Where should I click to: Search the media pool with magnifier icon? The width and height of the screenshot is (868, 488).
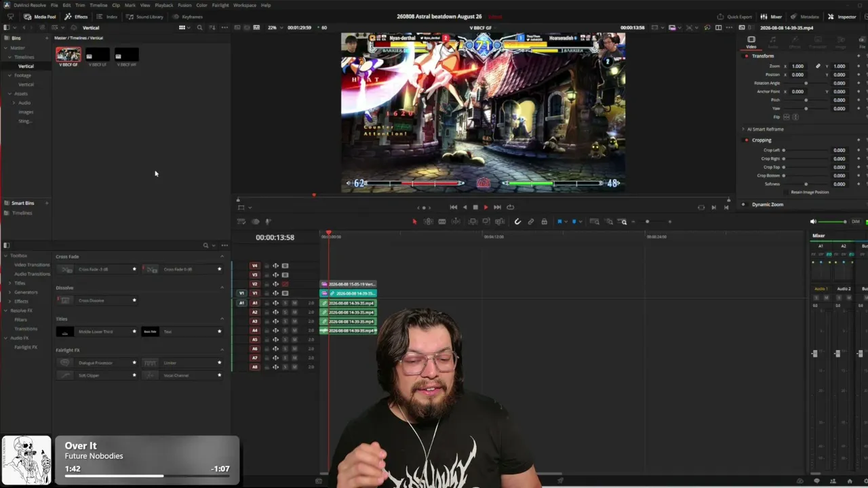(199, 28)
